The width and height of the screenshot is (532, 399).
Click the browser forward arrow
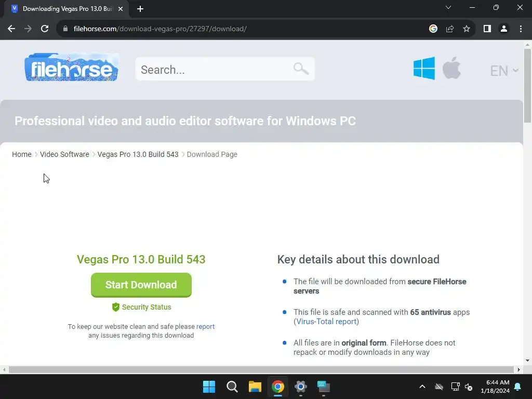[28, 29]
